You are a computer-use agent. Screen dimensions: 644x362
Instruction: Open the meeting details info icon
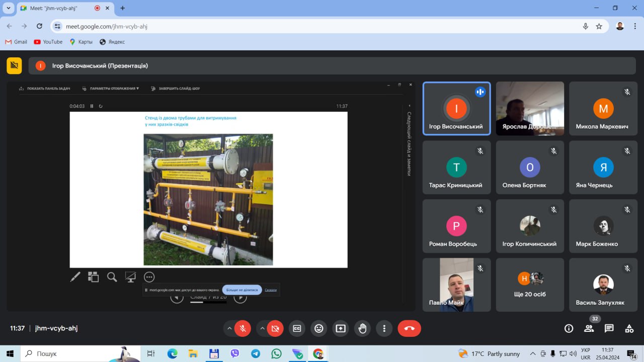click(x=569, y=328)
